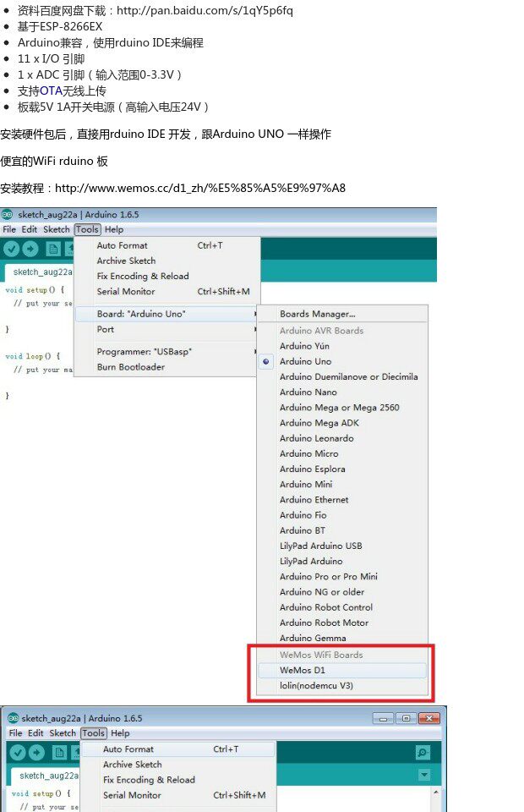Click Arduino logo icon in bottom window title bar
The width and height of the screenshot is (524, 812).
[x=14, y=718]
